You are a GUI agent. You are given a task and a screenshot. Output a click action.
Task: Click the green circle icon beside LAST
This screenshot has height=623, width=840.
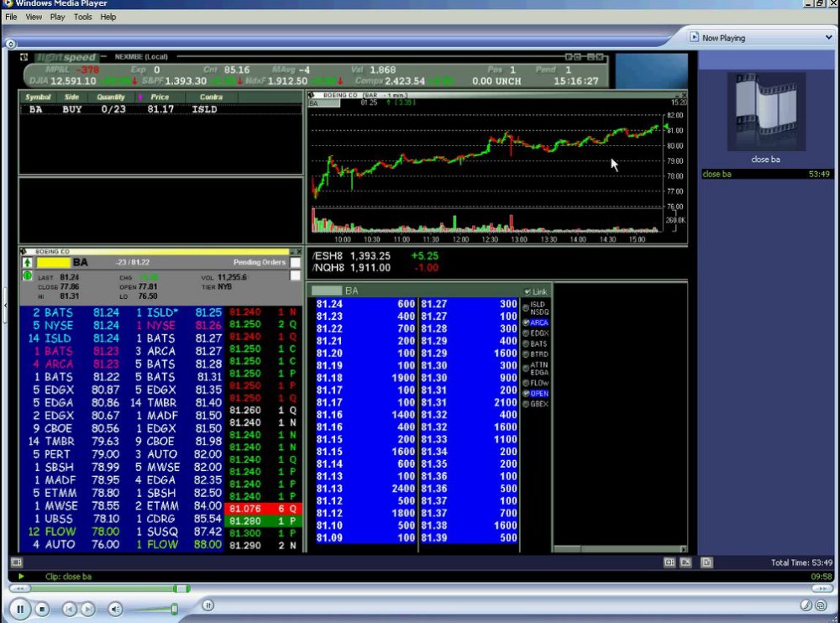[x=28, y=276]
